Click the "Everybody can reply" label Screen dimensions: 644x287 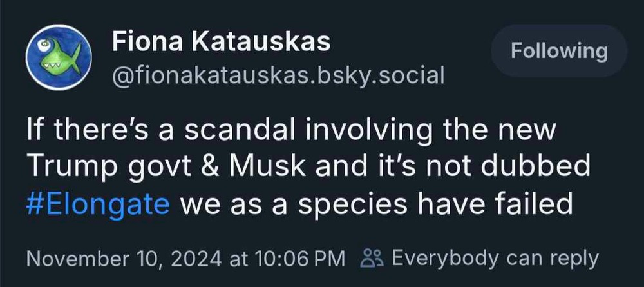click(495, 258)
